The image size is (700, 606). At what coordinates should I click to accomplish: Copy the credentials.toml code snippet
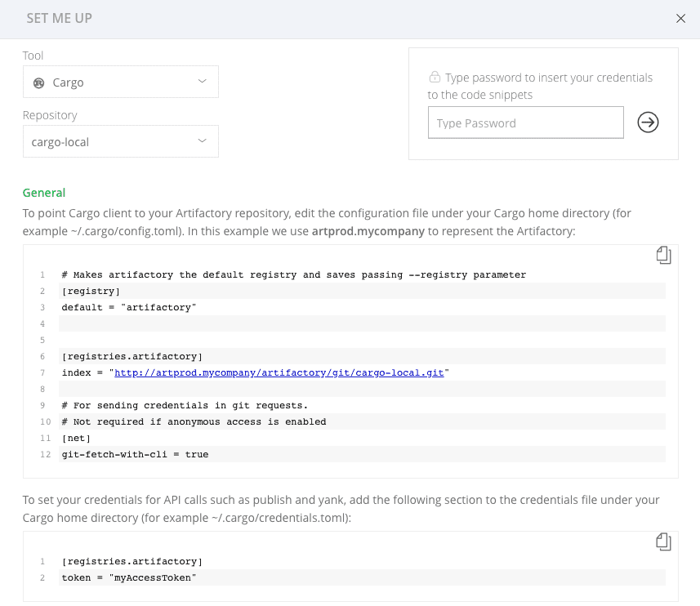tap(663, 541)
